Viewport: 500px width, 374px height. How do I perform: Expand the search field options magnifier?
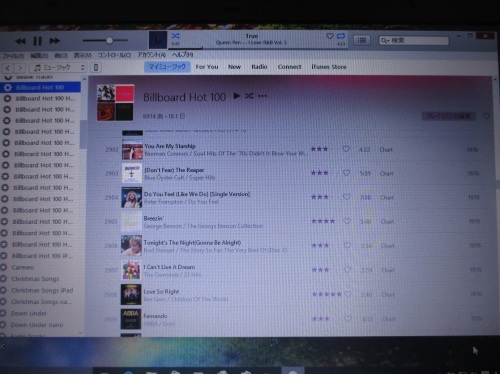(385, 41)
